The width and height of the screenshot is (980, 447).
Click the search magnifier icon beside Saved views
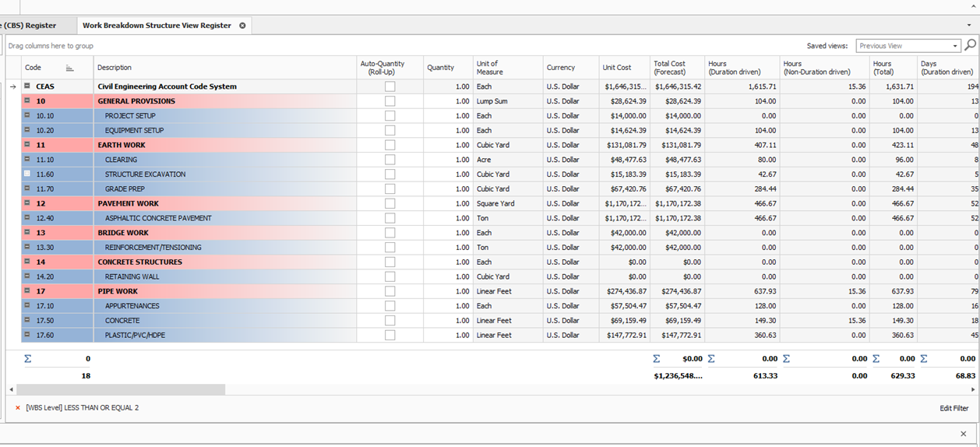click(x=971, y=46)
